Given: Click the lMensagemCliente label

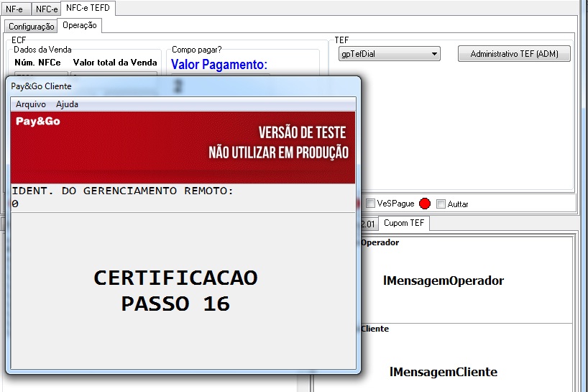Looking at the screenshot, I should tap(444, 372).
